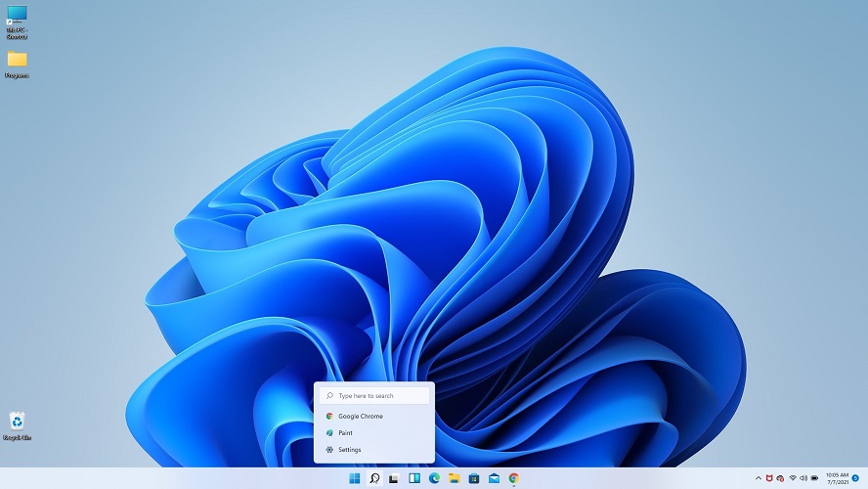Open Task View from the taskbar
The image size is (868, 489).
[x=394, y=478]
